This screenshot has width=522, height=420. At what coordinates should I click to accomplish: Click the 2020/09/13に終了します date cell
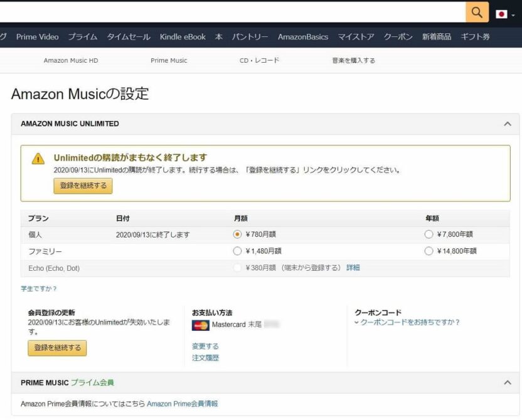[153, 235]
